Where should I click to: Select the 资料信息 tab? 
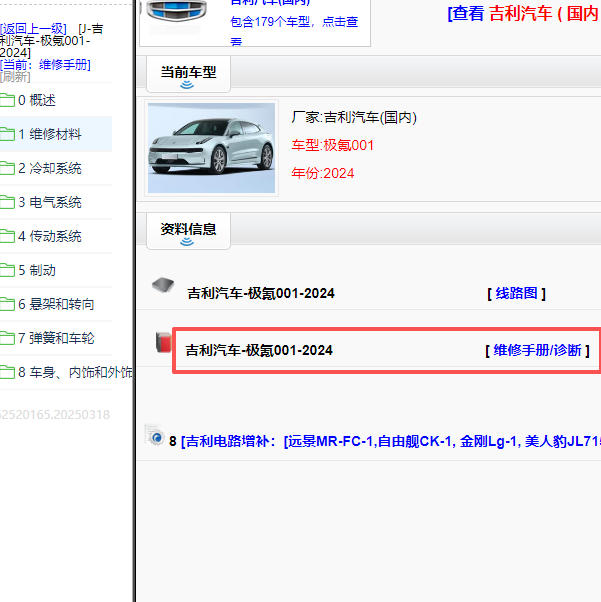point(188,230)
